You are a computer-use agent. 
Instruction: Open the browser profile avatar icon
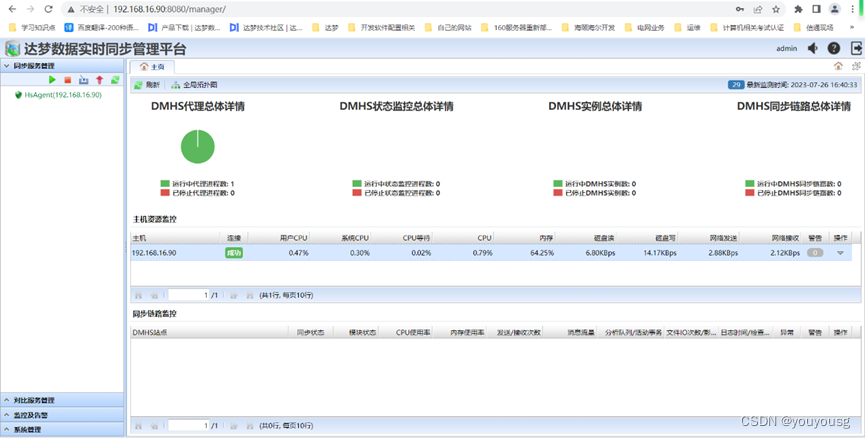835,9
